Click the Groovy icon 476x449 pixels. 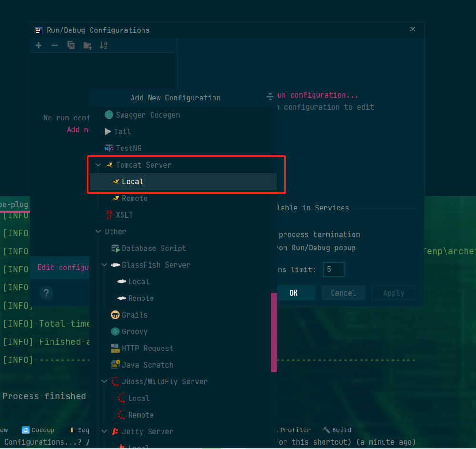pos(115,331)
